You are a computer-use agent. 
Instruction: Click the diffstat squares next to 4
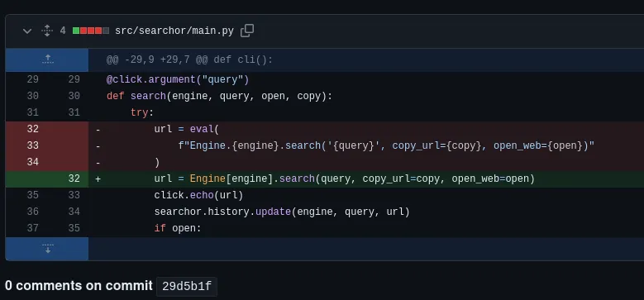tap(91, 31)
